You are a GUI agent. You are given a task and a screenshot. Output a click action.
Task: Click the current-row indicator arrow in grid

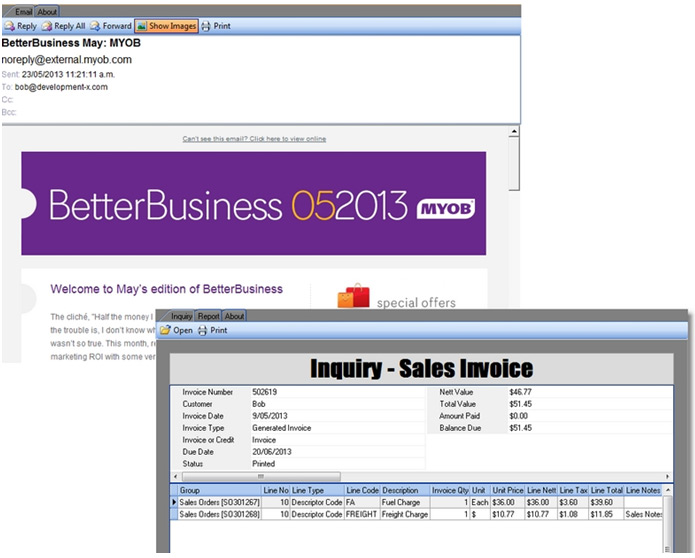point(174,502)
